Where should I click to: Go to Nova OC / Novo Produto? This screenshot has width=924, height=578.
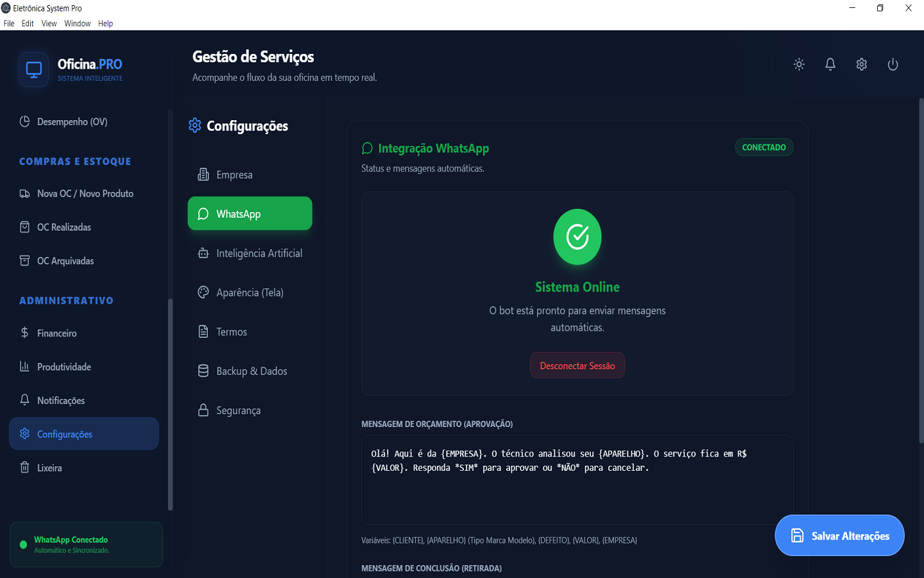84,193
